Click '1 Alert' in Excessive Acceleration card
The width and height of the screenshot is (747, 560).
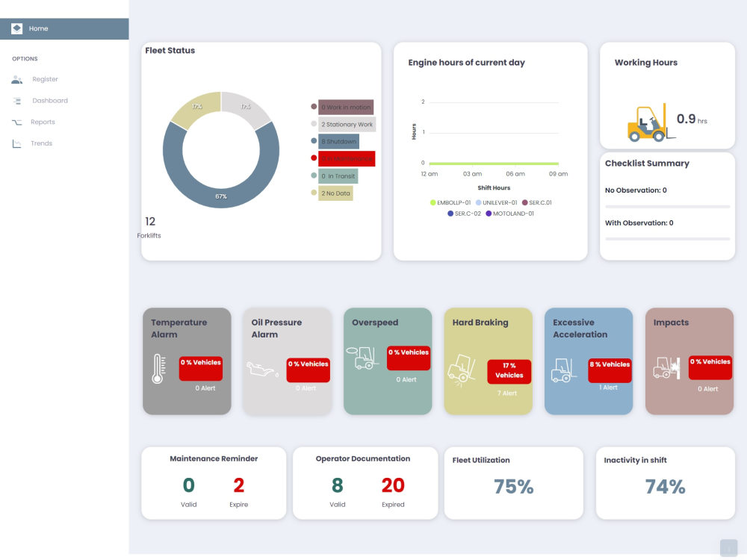608,388
